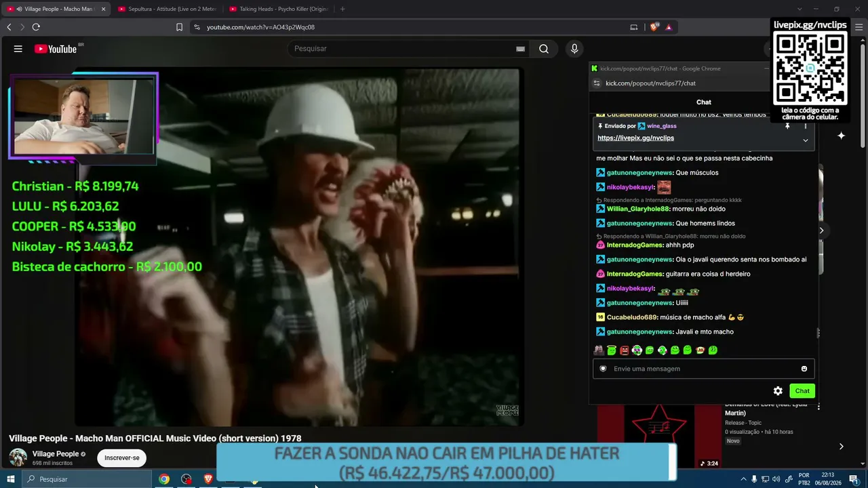868x488 pixels.
Task: Open Brave browser from the taskbar
Action: 208,479
